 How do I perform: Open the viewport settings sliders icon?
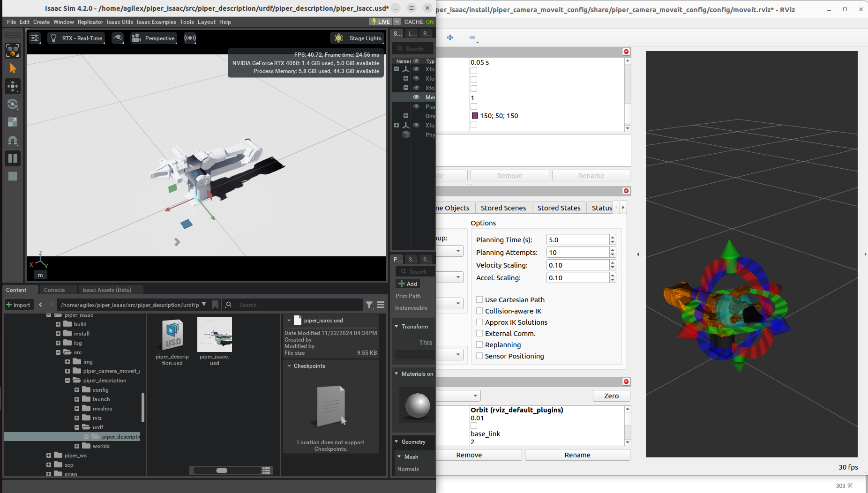[x=35, y=38]
